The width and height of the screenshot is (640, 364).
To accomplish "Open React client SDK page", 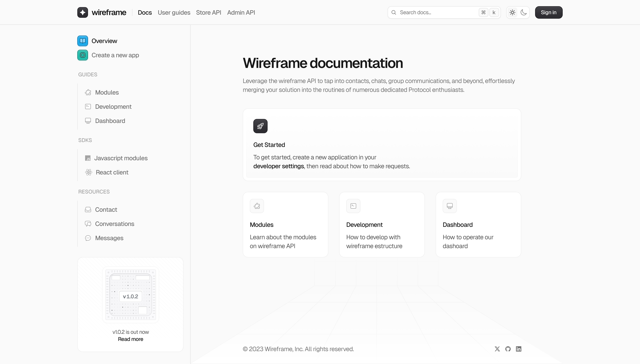I will 112,172.
